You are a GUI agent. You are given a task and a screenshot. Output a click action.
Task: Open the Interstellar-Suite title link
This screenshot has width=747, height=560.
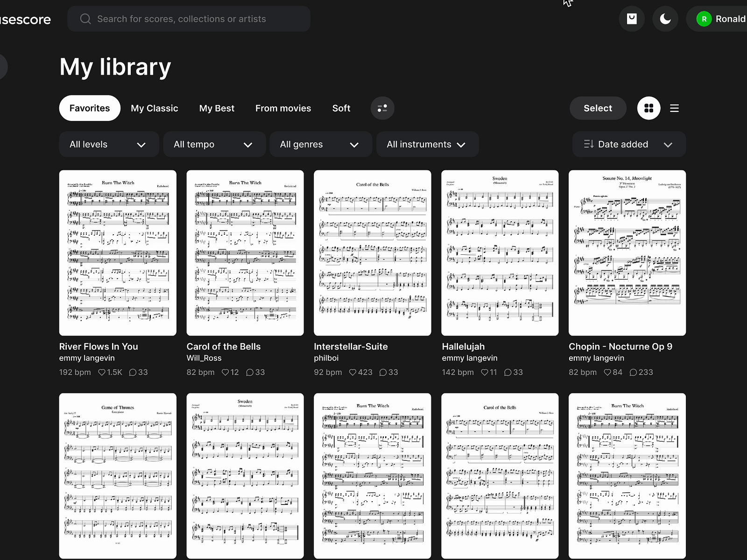click(x=351, y=347)
